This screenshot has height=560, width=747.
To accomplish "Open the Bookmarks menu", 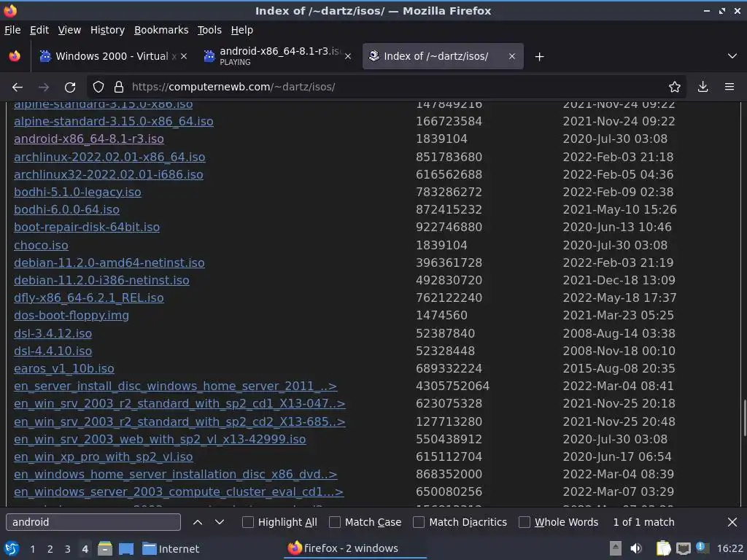I will point(161,30).
